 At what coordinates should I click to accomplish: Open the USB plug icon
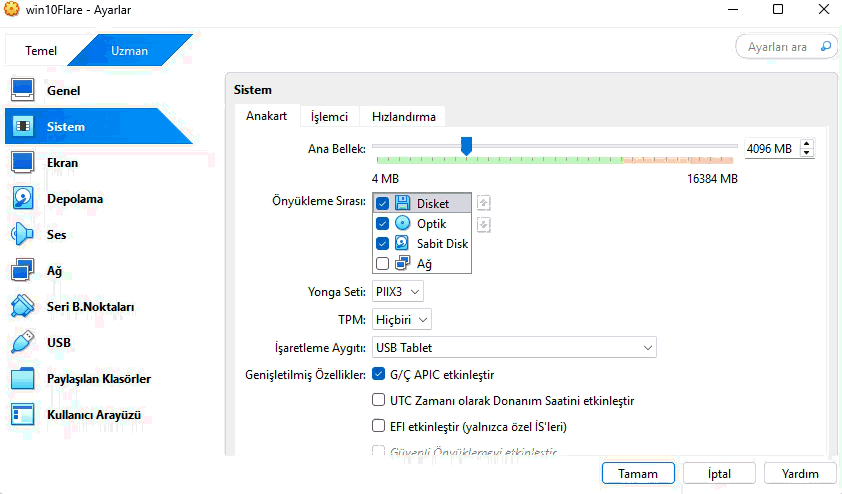click(x=23, y=342)
